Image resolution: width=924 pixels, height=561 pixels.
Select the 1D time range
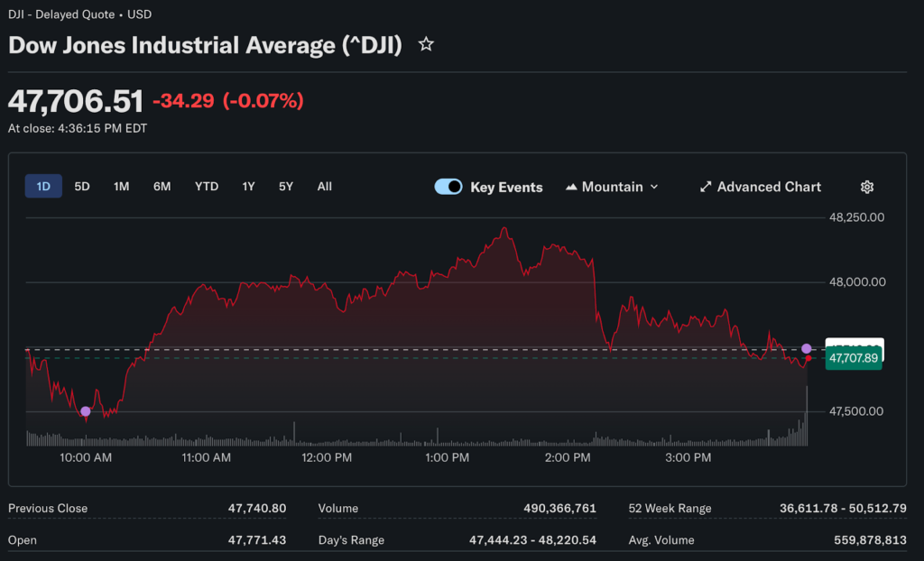(43, 187)
